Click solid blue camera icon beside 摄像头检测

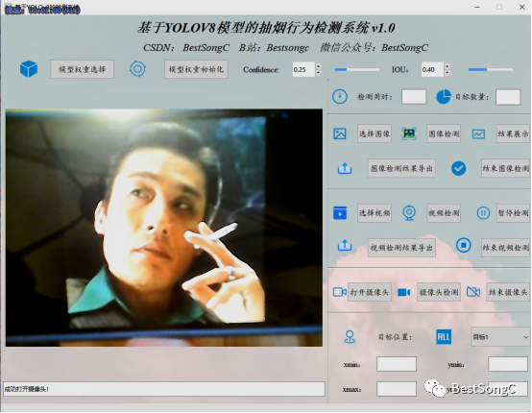click(x=403, y=292)
